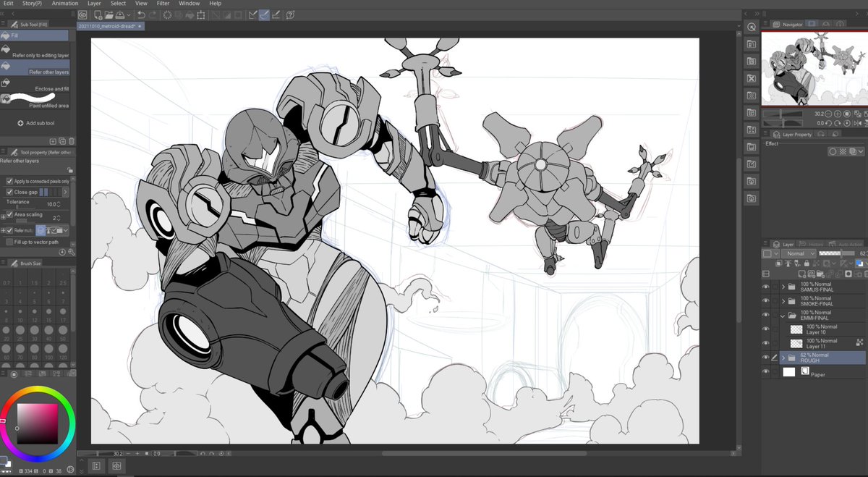The image size is (868, 477).
Task: Toggle the Close gap checkbox
Action: 9,192
